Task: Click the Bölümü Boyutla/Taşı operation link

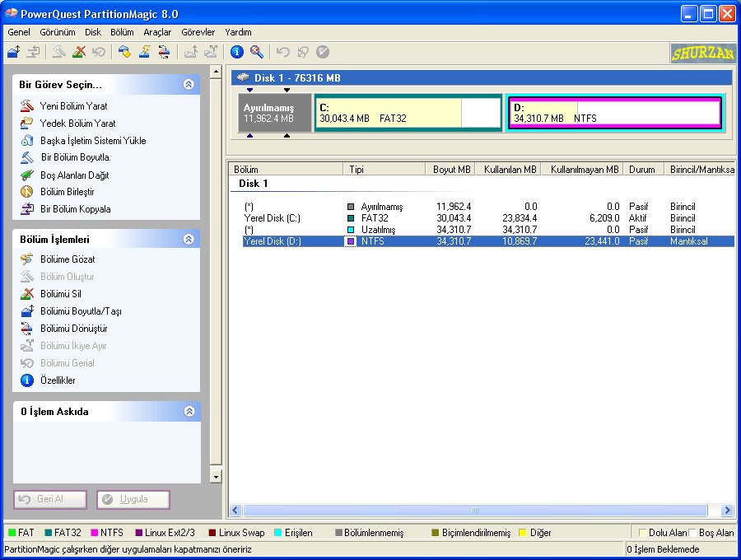Action: coord(81,311)
